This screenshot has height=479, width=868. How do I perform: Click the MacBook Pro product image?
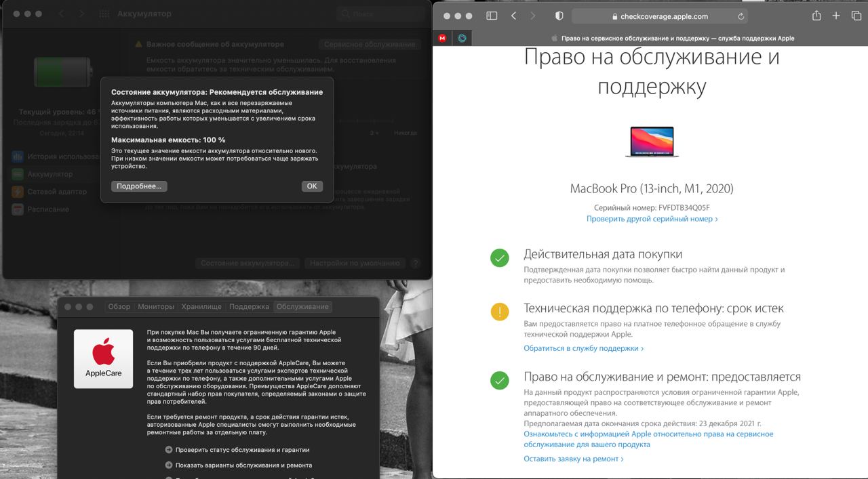coord(652,142)
